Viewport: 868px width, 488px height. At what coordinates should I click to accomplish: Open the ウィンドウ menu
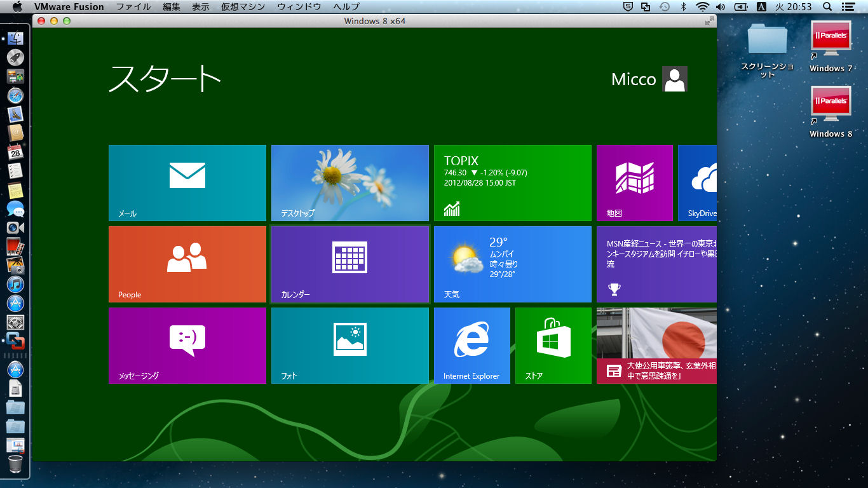coord(299,7)
